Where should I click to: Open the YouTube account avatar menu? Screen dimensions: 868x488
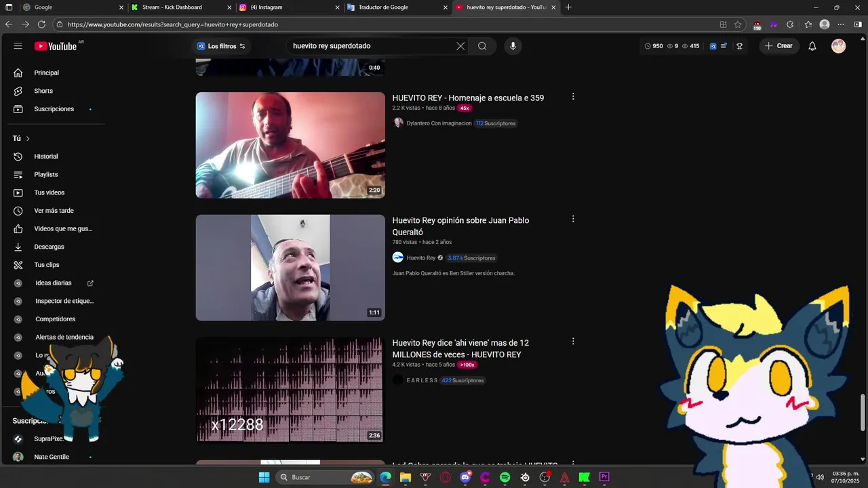click(x=839, y=46)
